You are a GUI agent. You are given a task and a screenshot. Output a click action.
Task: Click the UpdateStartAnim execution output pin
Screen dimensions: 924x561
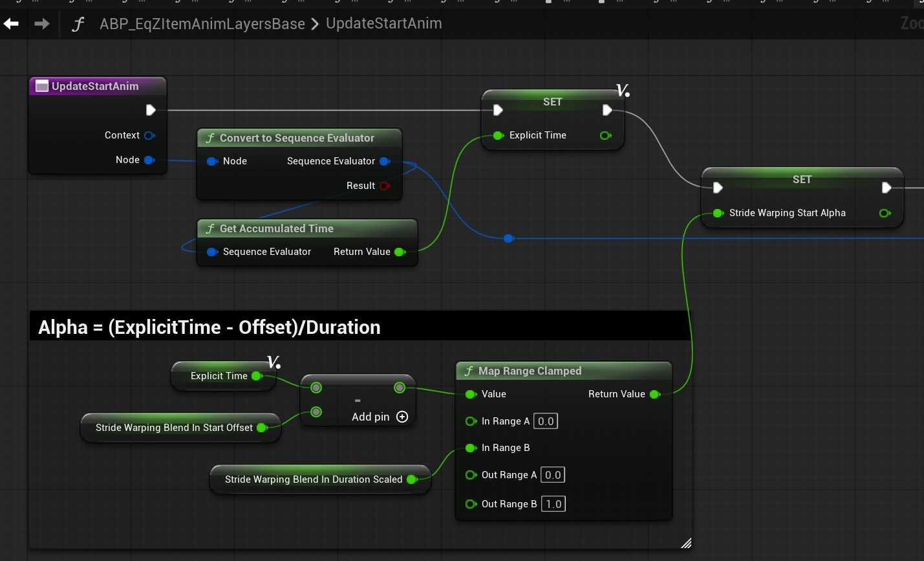click(x=151, y=110)
